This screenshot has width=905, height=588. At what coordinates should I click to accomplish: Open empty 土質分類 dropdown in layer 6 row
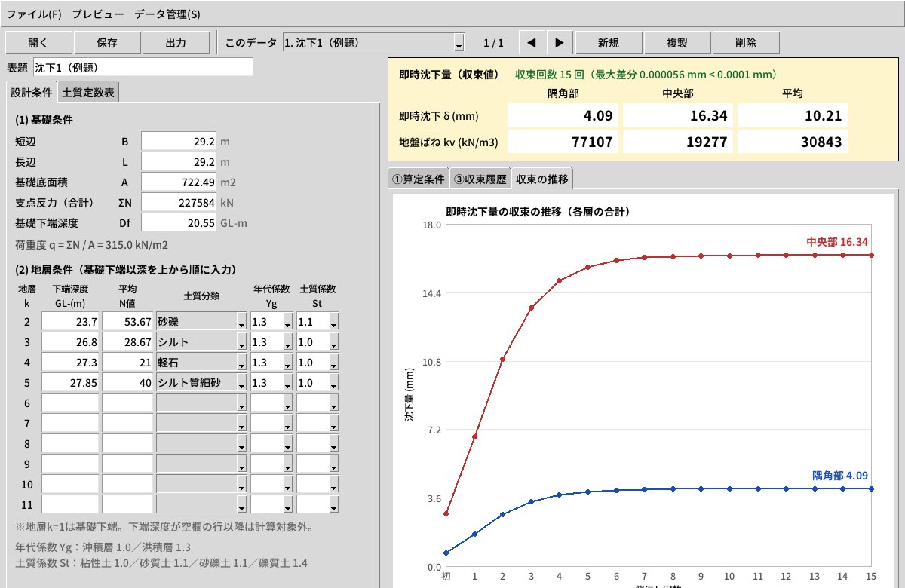[x=201, y=403]
